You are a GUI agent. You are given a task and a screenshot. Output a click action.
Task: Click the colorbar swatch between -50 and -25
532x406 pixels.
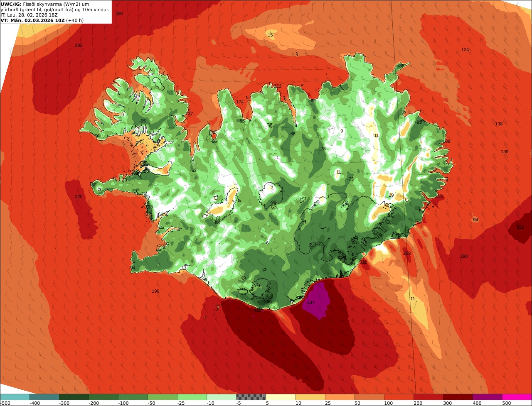[x=163, y=397]
